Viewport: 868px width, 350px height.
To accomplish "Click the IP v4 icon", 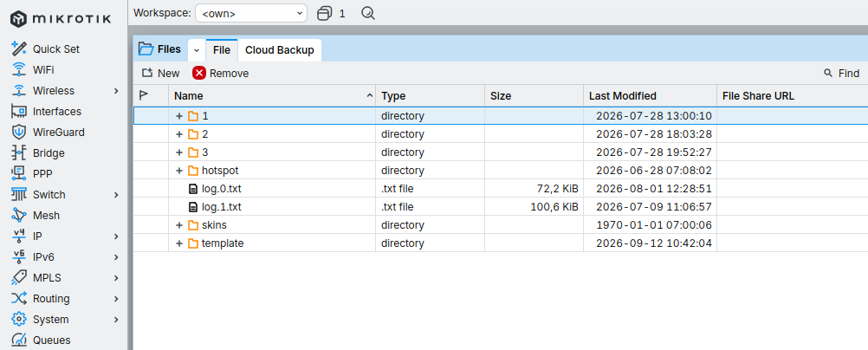I will click(x=19, y=237).
